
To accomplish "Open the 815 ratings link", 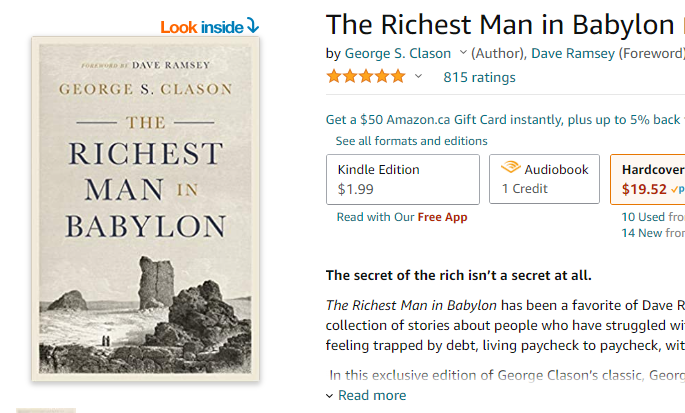I will coord(479,77).
